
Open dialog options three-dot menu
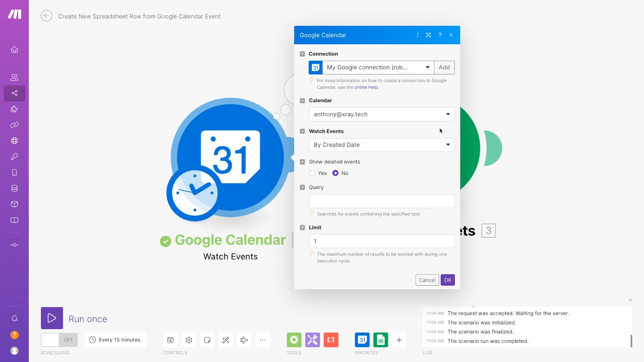418,35
